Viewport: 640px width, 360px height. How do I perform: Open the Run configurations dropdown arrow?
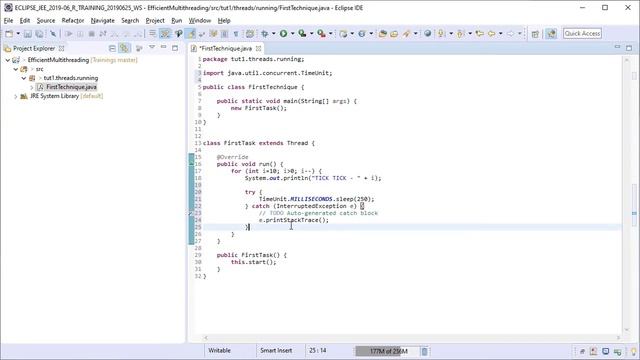[x=292, y=33]
